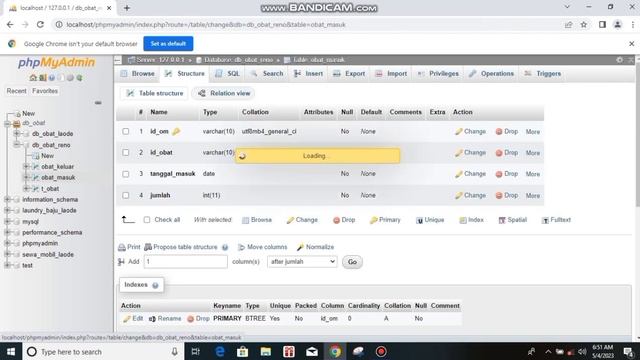Open Mail app on taskbar
This screenshot has height=360, width=640.
tap(312, 351)
